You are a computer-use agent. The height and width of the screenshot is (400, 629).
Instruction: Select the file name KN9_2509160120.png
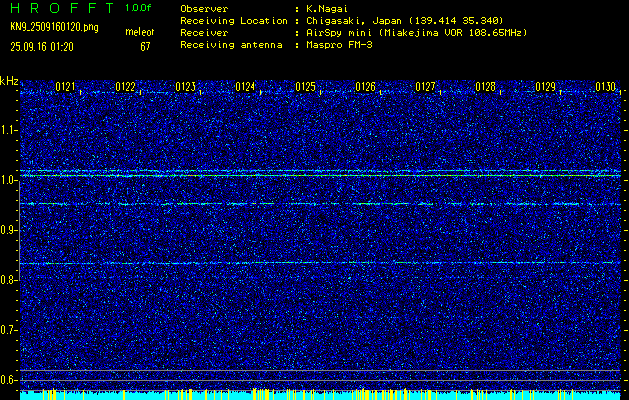54,27
